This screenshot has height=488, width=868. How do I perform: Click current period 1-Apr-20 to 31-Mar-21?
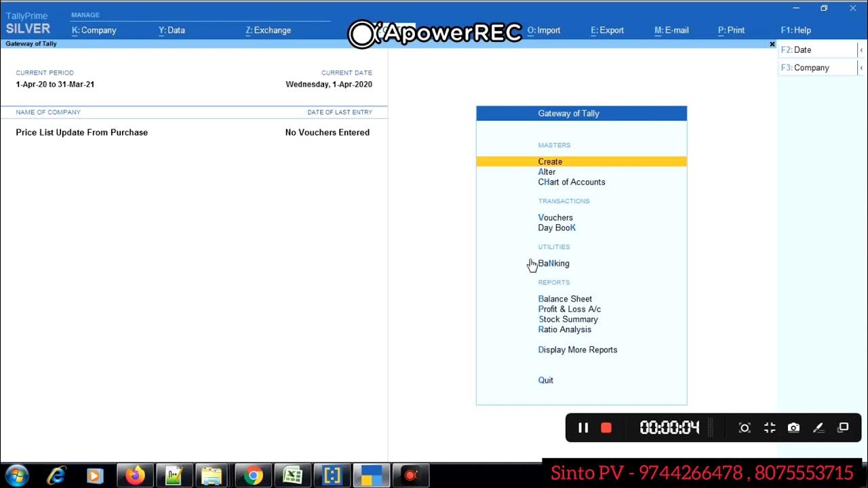point(55,85)
